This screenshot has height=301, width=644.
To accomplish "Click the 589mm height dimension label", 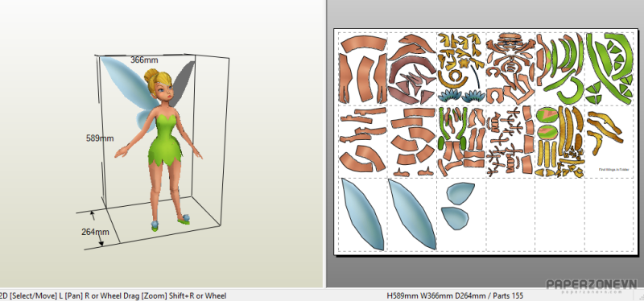I will (99, 138).
